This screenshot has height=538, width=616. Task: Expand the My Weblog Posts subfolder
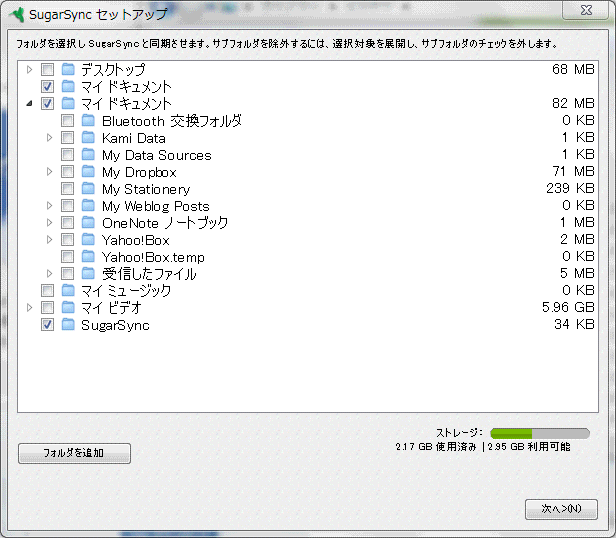coord(50,206)
